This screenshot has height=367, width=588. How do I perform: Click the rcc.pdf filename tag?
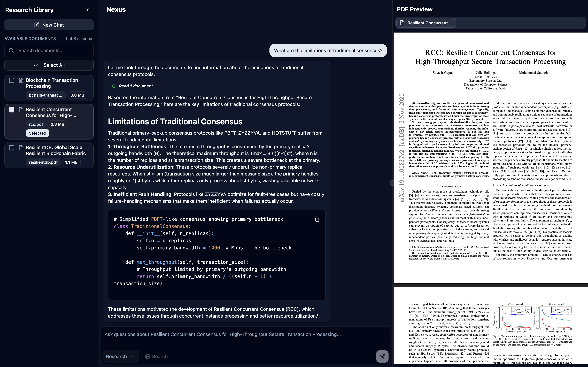pos(36,124)
